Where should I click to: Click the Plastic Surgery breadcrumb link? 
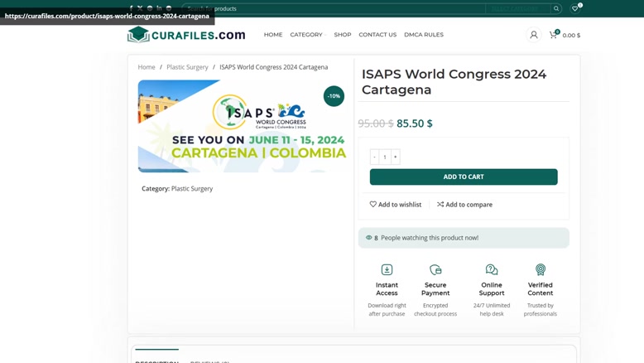tap(187, 67)
